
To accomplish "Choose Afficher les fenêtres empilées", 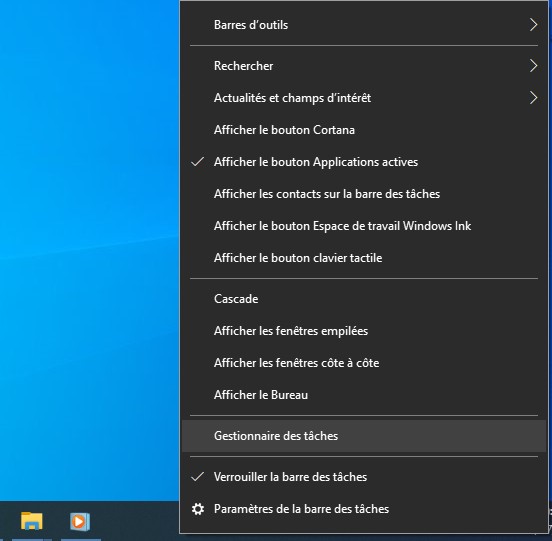I will (364, 331).
